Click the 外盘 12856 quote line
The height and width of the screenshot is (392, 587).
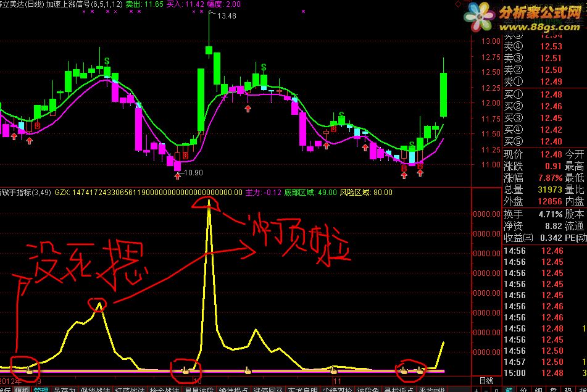(x=533, y=201)
